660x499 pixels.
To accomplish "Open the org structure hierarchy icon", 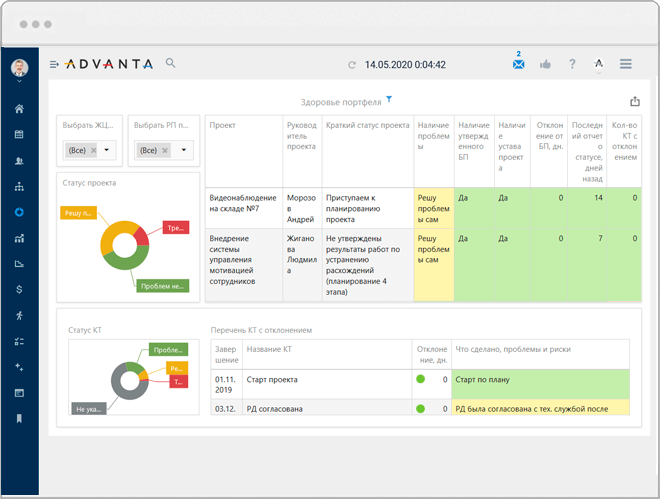I will pyautogui.click(x=19, y=186).
